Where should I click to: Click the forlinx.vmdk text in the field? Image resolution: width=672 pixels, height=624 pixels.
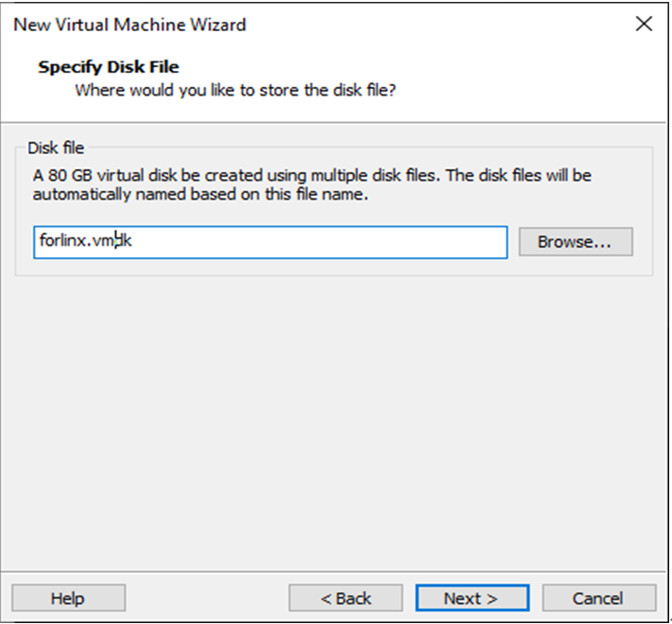86,242
